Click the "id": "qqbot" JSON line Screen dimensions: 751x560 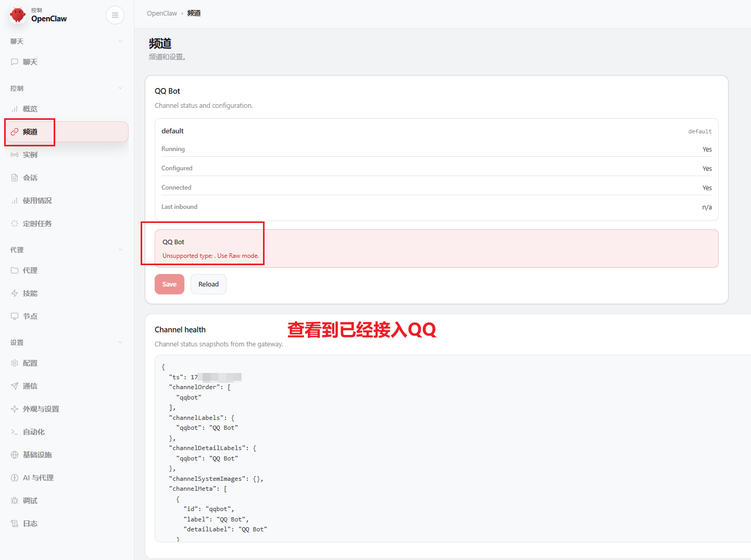point(208,509)
